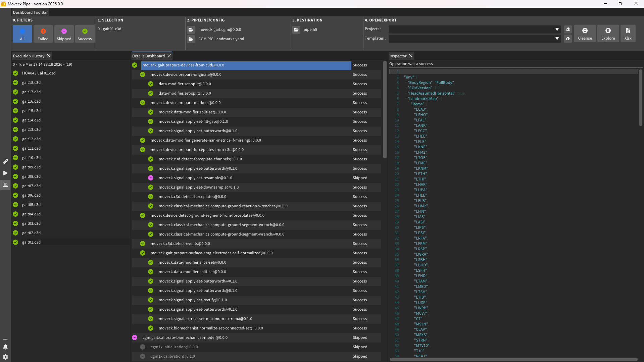Viewport: 644px width, 362px height.
Task: Click the Explore button
Action: point(608,34)
